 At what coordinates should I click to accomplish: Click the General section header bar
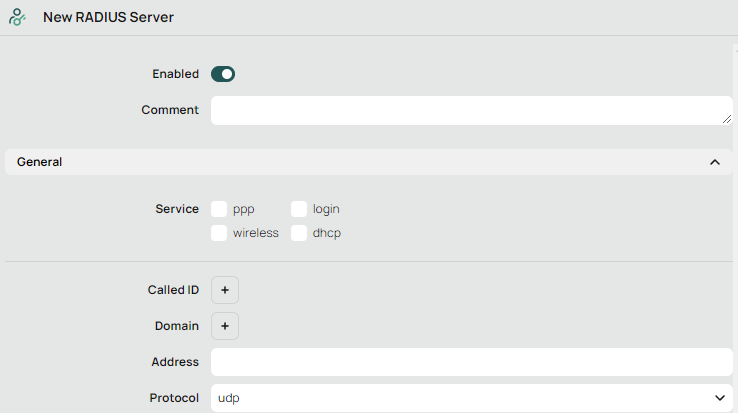tap(369, 162)
